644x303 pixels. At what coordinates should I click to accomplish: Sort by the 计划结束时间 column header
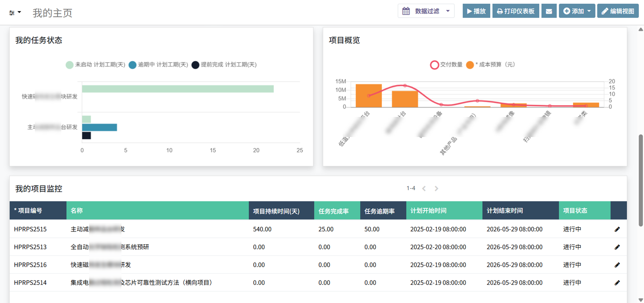[x=521, y=210]
